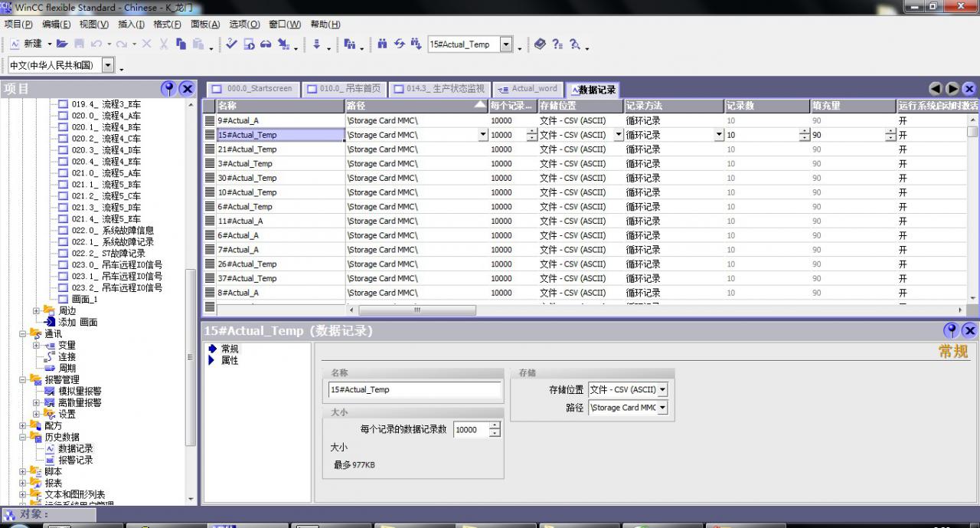Click the Delete X toolbar icon
This screenshot has width=980, height=528.
point(147,44)
